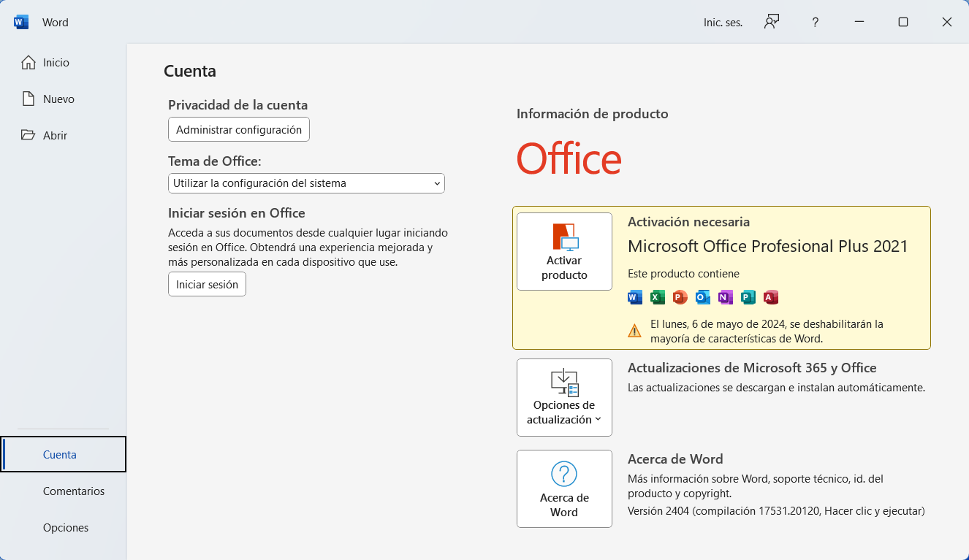This screenshot has height=560, width=969.
Task: Click the Publisher app icon in product list
Action: [x=748, y=297]
